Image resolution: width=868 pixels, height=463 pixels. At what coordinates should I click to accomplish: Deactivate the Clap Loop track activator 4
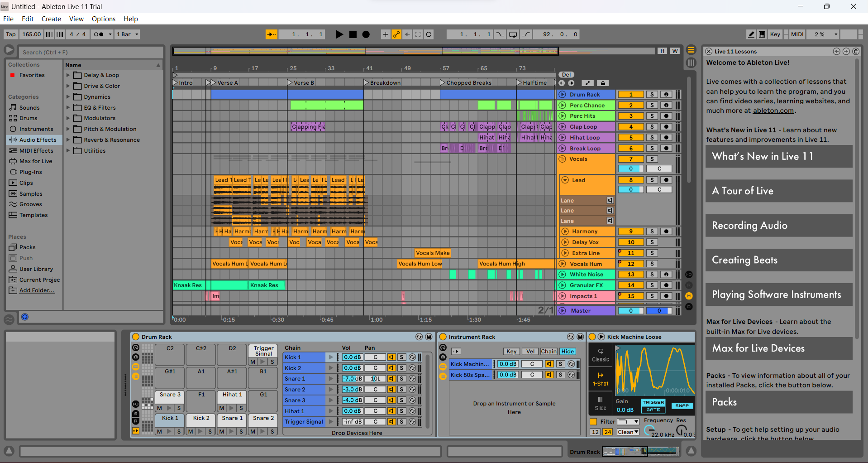[x=631, y=127]
